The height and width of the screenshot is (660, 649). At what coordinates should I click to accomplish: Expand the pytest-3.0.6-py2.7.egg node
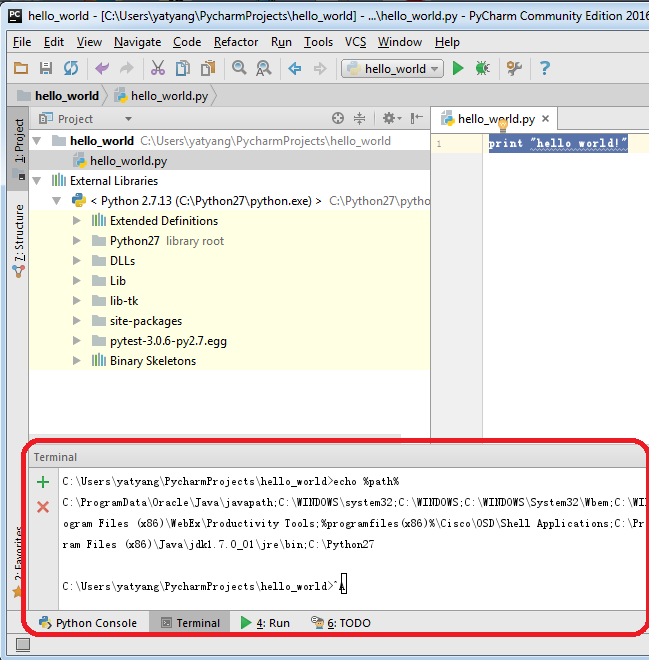click(77, 341)
